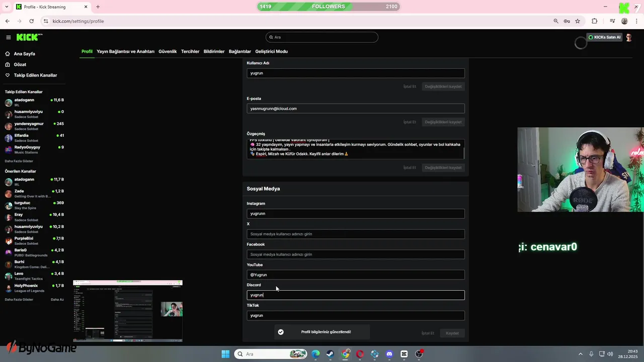Click Değişiklikleri kaydet under Kullanıcı Adı
644x362 pixels.
(x=443, y=86)
